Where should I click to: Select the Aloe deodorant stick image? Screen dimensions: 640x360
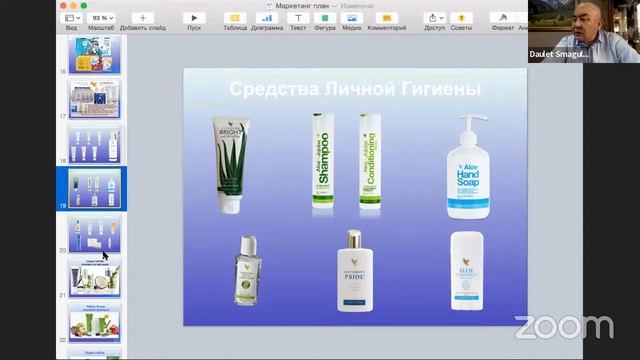pyautogui.click(x=467, y=271)
